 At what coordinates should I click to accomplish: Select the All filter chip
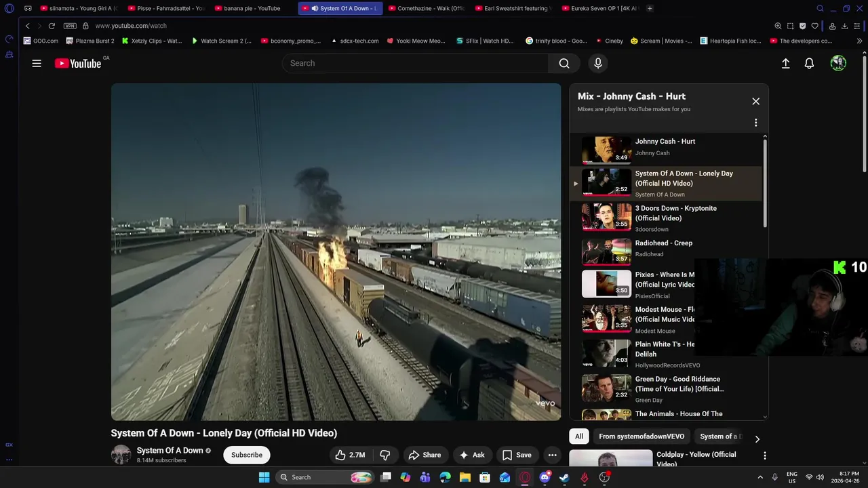[x=578, y=436]
